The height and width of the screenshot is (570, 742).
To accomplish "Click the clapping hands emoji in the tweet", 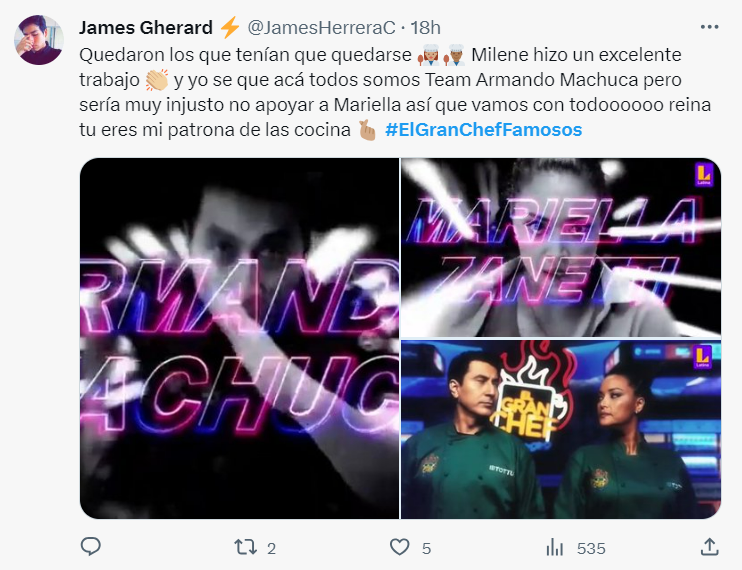I will click(157, 79).
